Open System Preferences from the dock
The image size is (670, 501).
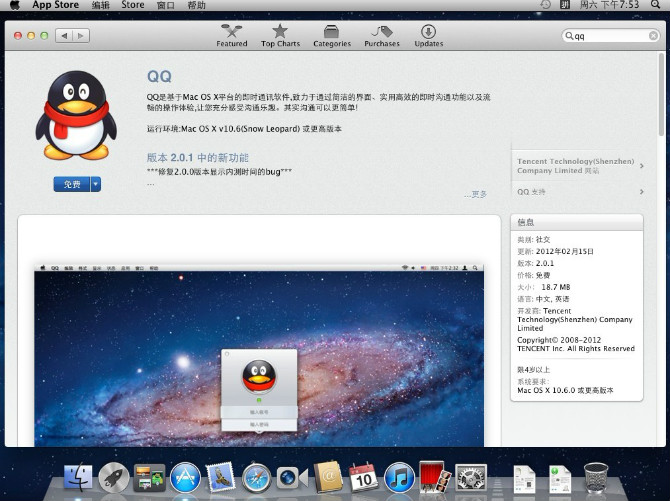coord(470,478)
